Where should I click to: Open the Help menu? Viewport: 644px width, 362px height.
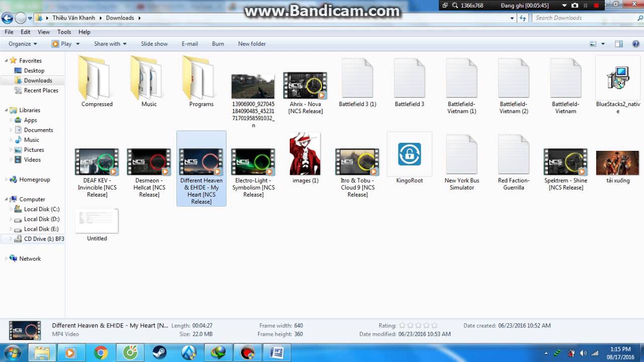click(85, 32)
